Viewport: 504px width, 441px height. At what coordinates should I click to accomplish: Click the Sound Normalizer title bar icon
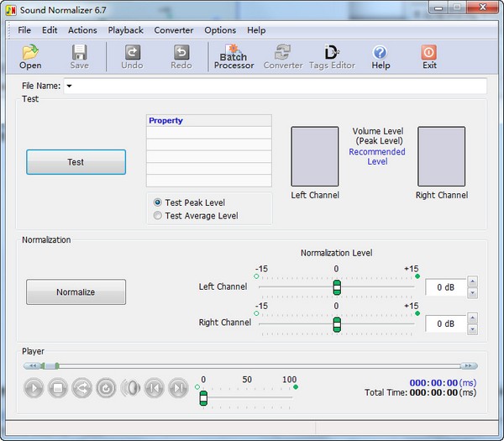coord(11,10)
